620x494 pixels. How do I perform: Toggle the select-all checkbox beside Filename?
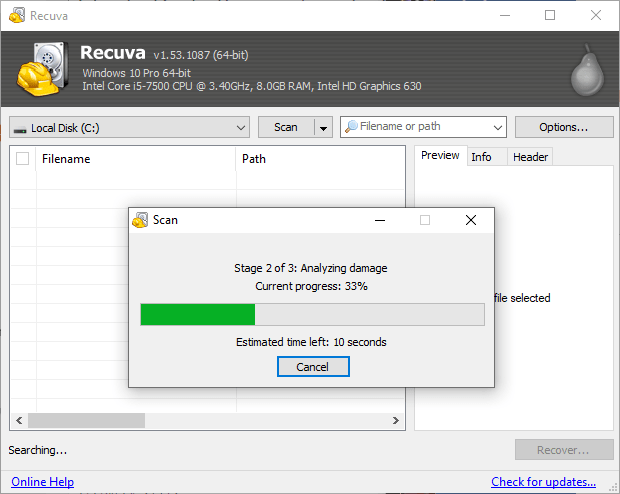(23, 159)
